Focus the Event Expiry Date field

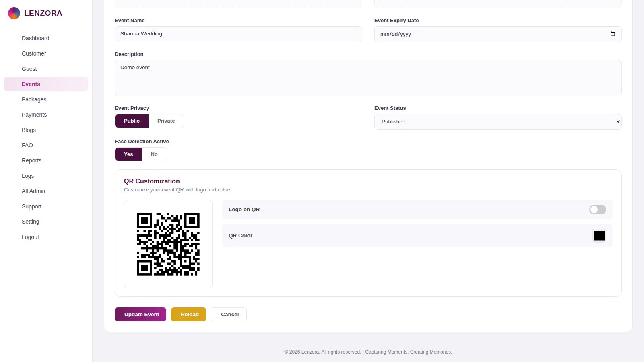click(x=498, y=34)
